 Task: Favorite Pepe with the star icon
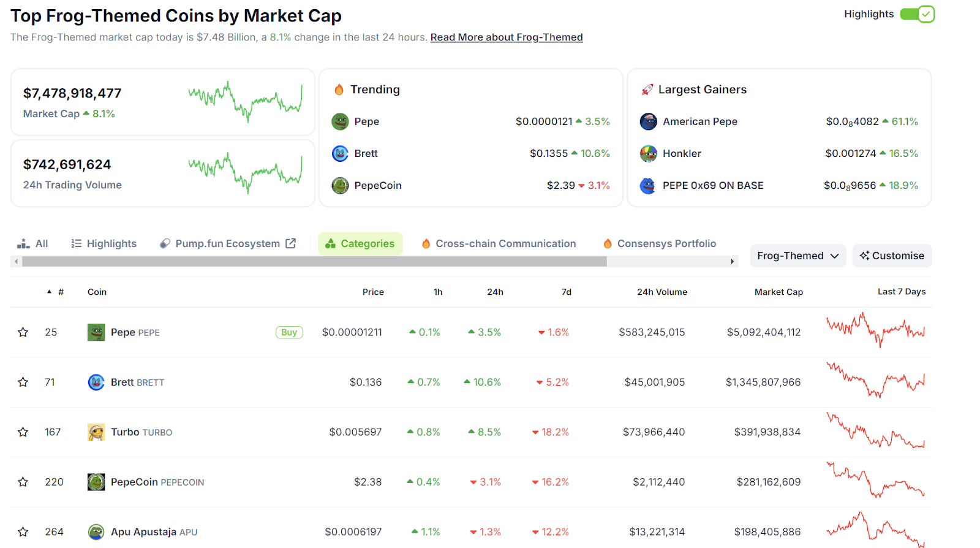(x=23, y=332)
